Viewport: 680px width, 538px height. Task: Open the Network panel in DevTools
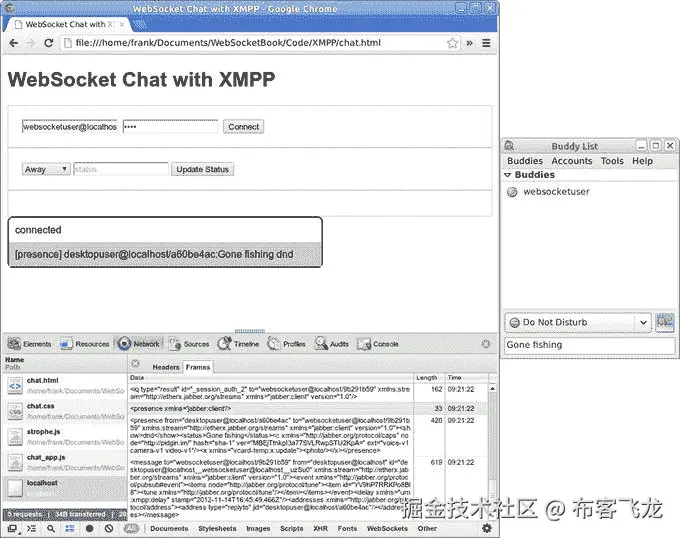point(139,344)
